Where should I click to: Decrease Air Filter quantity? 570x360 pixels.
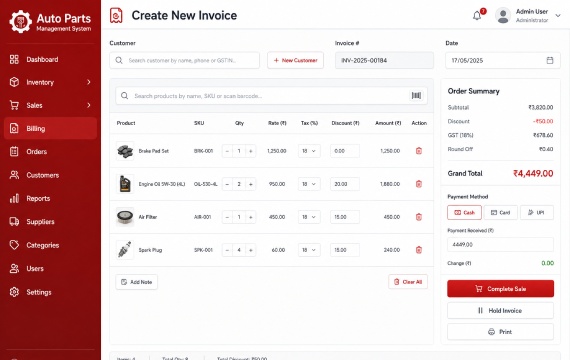(227, 217)
